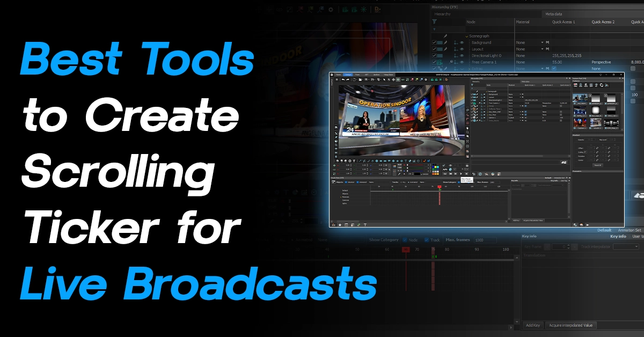Click the large Add Key button in the background panel

click(533, 325)
